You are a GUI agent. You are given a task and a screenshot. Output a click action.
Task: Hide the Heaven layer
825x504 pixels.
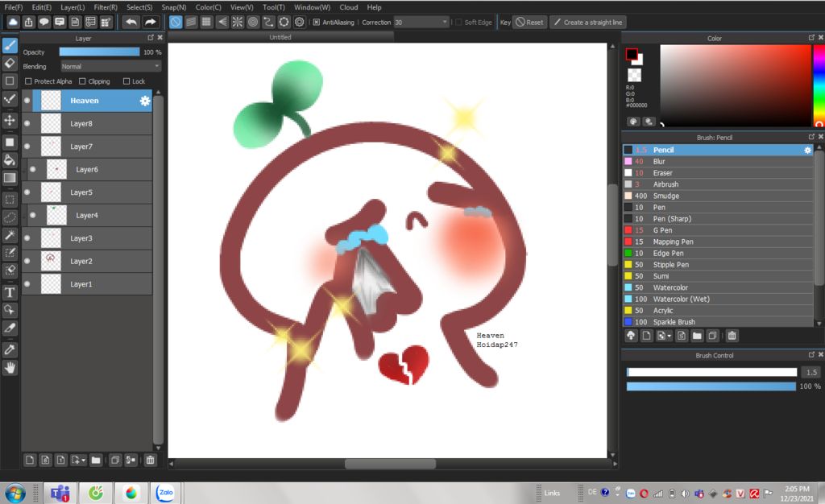coord(27,101)
